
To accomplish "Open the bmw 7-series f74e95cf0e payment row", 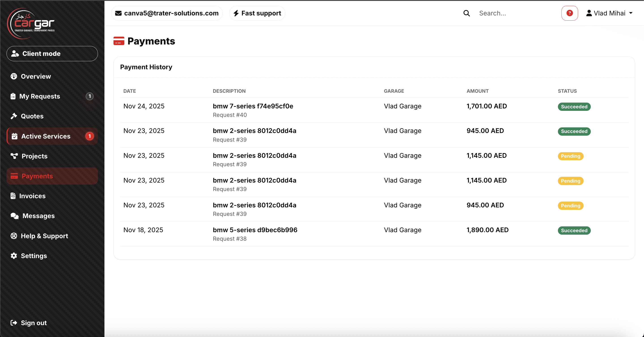I will [x=253, y=106].
